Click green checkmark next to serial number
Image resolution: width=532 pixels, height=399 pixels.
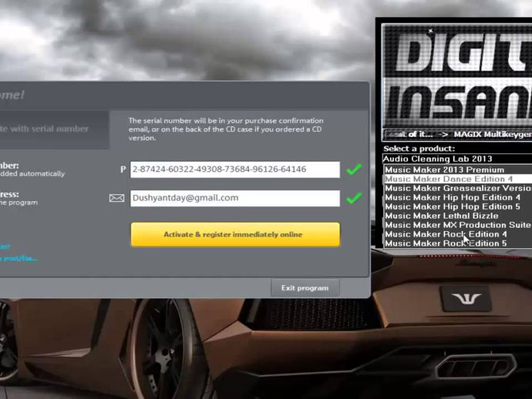coord(354,169)
